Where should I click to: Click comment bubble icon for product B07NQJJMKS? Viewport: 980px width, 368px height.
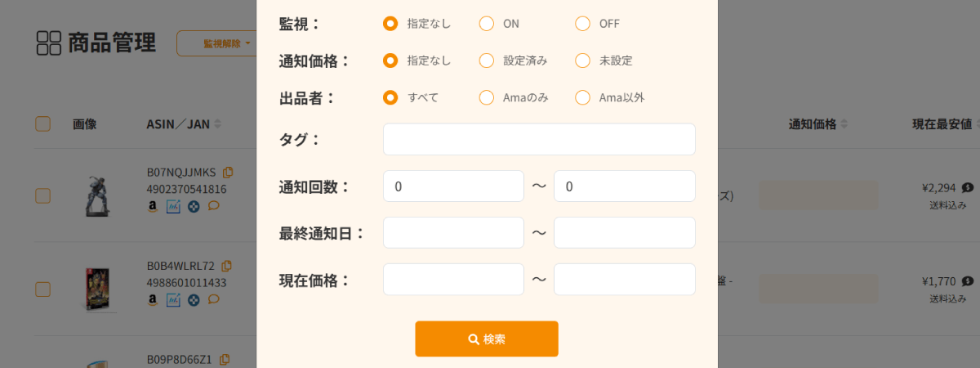point(214,206)
